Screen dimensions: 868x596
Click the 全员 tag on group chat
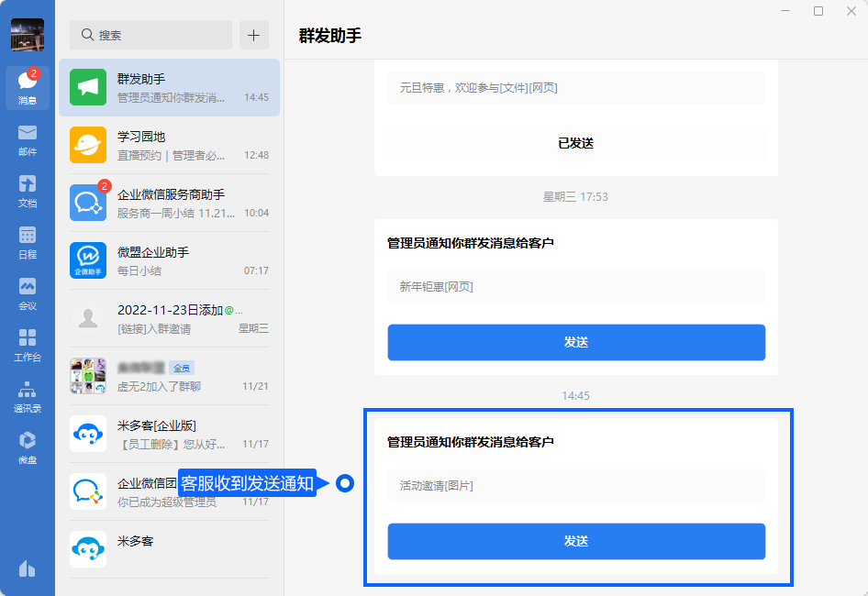pos(182,368)
